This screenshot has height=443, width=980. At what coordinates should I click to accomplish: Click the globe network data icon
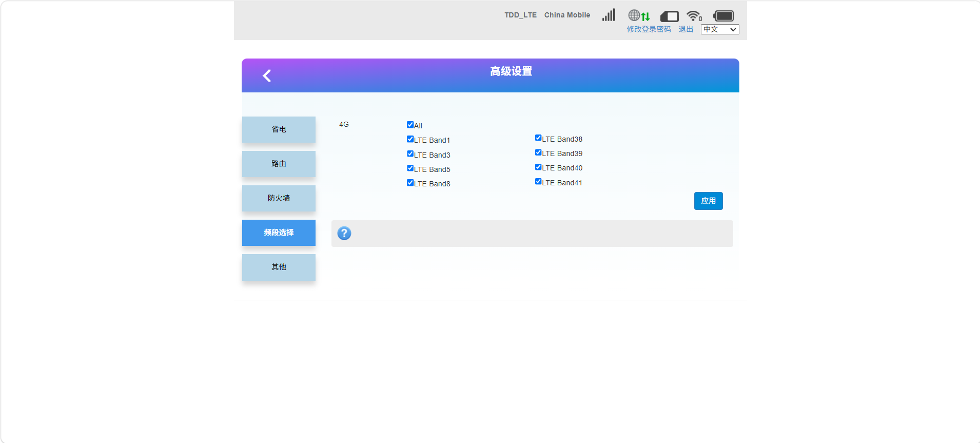tap(639, 15)
